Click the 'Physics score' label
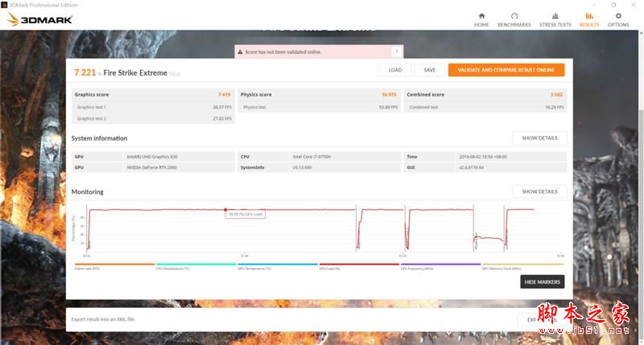644x345 pixels. (256, 94)
